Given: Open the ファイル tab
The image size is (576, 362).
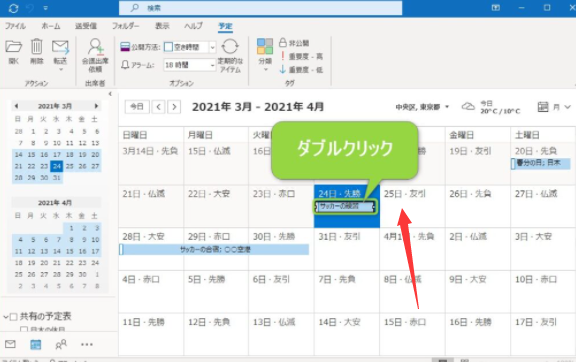Looking at the screenshot, I should pos(15,26).
